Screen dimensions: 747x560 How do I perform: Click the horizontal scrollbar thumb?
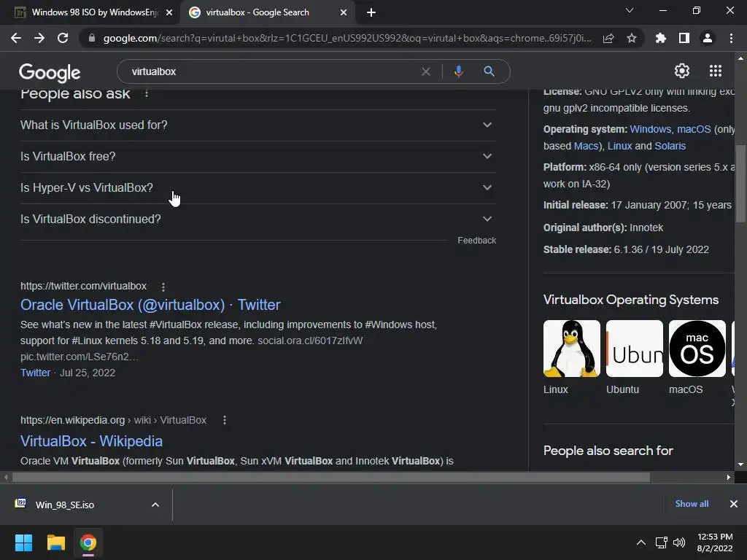[x=330, y=477]
